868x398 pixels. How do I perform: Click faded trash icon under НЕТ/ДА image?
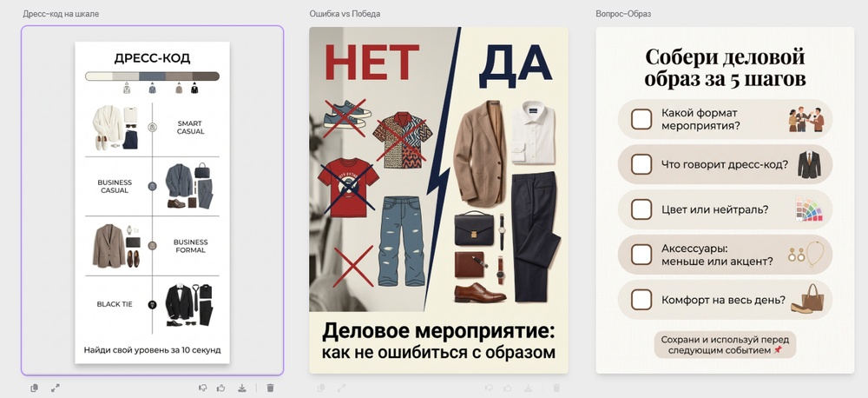point(557,388)
